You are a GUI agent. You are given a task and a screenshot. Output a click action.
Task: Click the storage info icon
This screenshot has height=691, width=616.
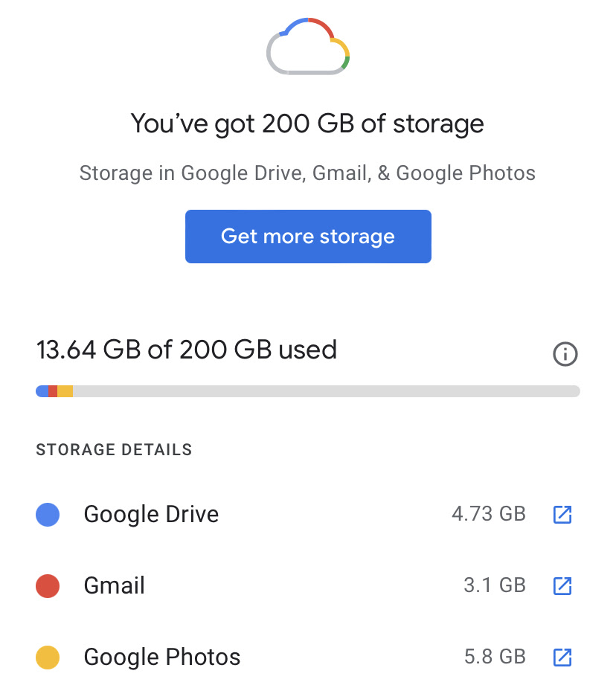[x=565, y=354]
